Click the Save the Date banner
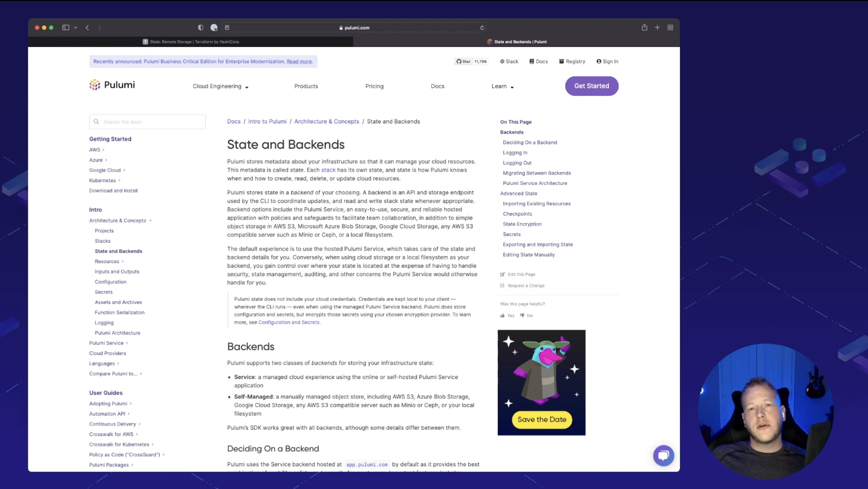Screen dimensions: 868x489 [x=541, y=419]
